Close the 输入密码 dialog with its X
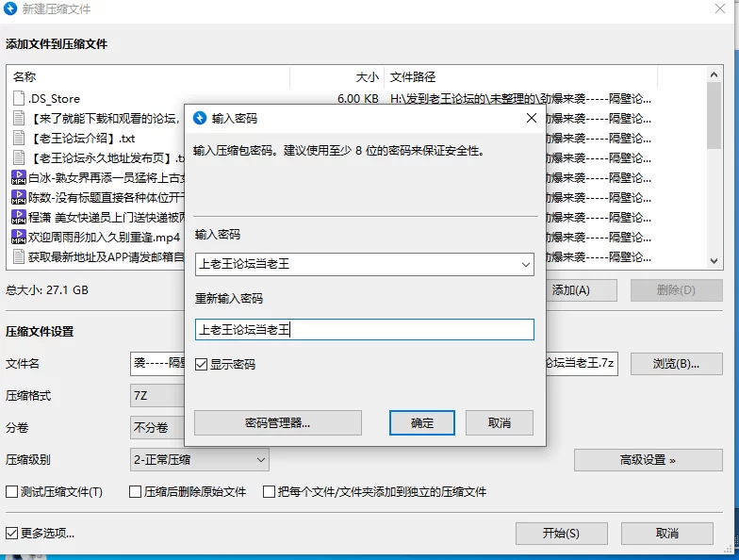This screenshot has width=739, height=560. pyautogui.click(x=531, y=118)
